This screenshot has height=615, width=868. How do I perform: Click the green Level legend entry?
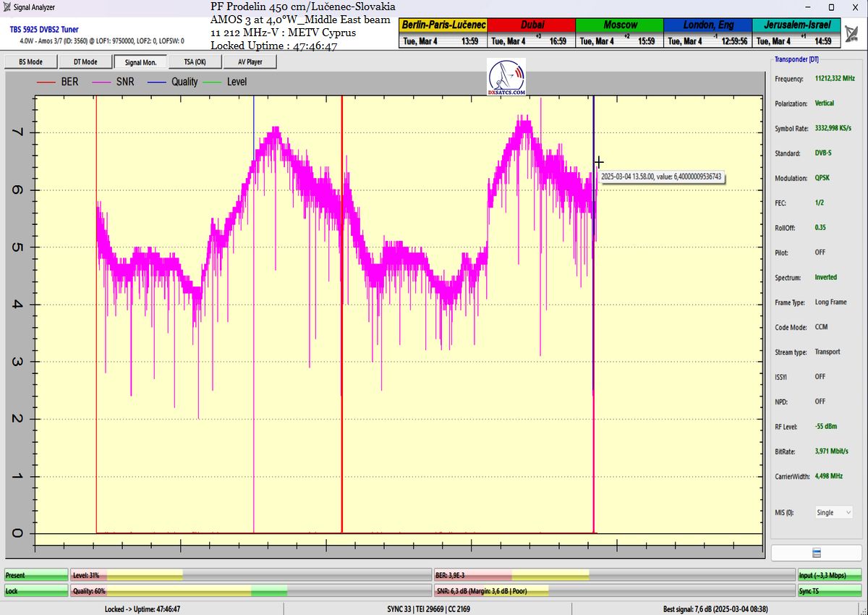tap(228, 82)
